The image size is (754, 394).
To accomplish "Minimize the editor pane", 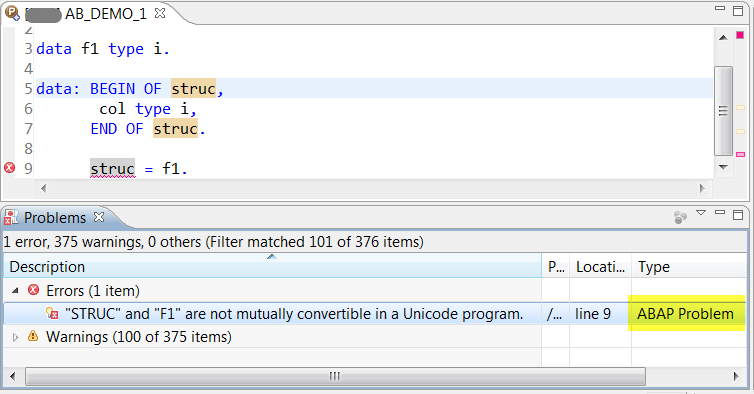I will (720, 8).
